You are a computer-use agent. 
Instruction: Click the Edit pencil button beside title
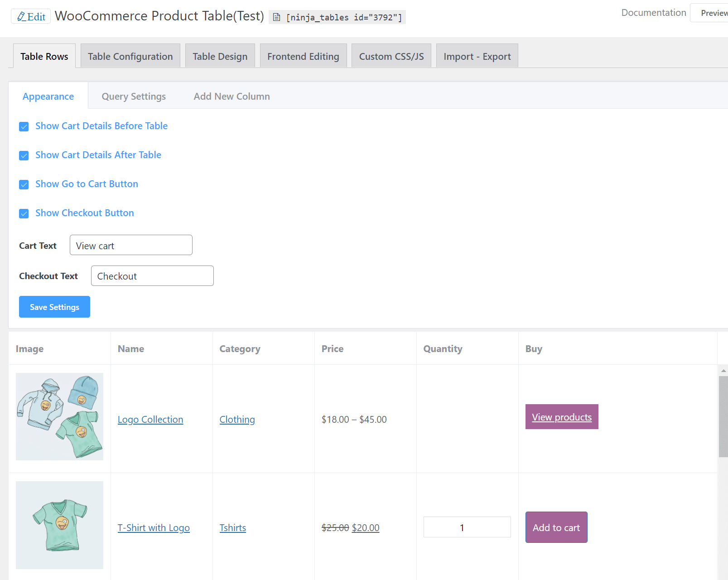[31, 17]
